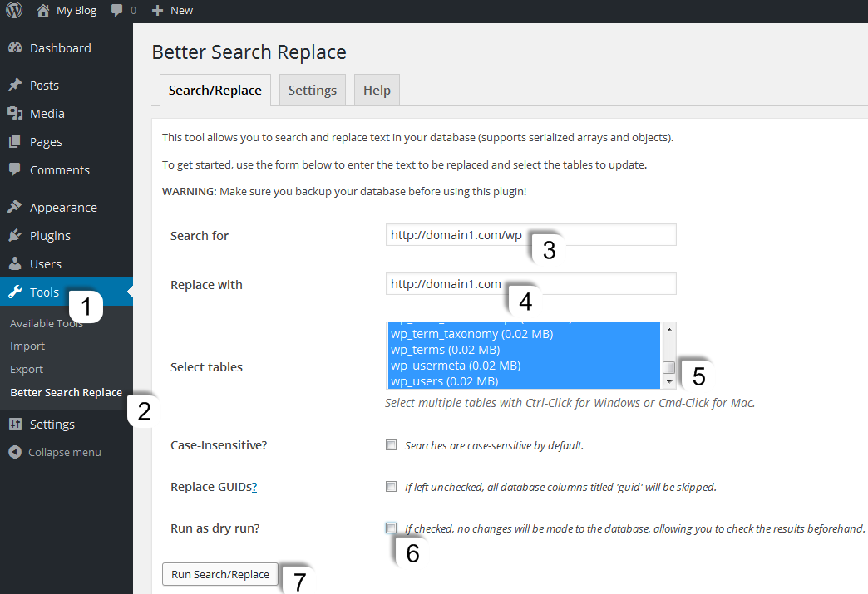Focus the Replace with input field

[531, 284]
